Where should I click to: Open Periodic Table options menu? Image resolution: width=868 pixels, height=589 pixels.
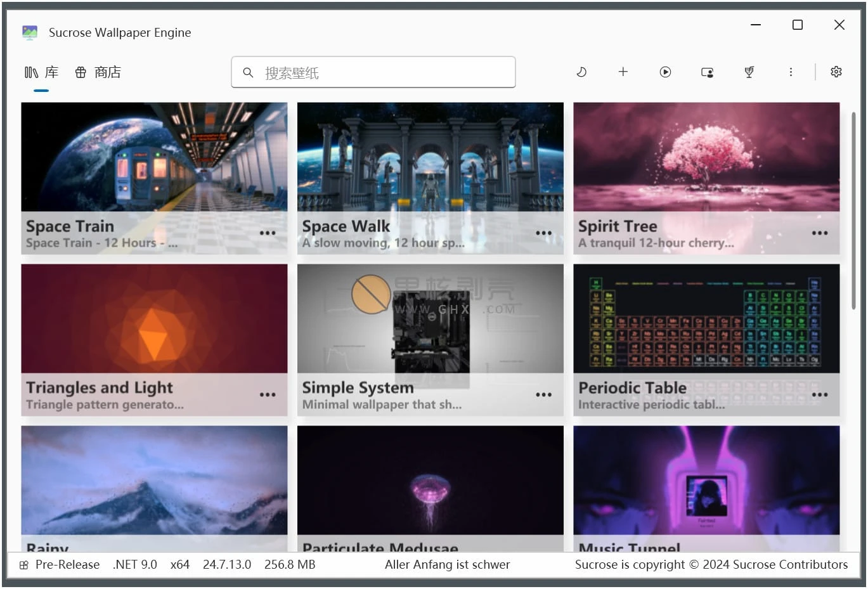click(820, 395)
